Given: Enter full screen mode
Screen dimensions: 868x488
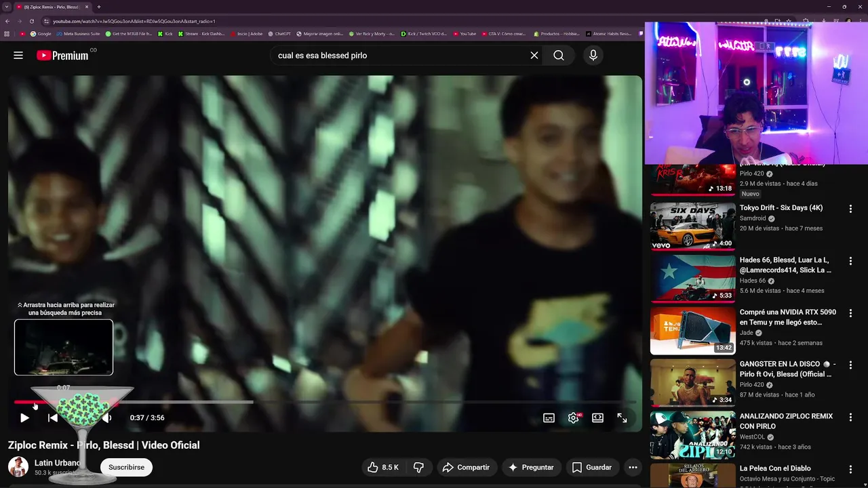Looking at the screenshot, I should coord(622,418).
